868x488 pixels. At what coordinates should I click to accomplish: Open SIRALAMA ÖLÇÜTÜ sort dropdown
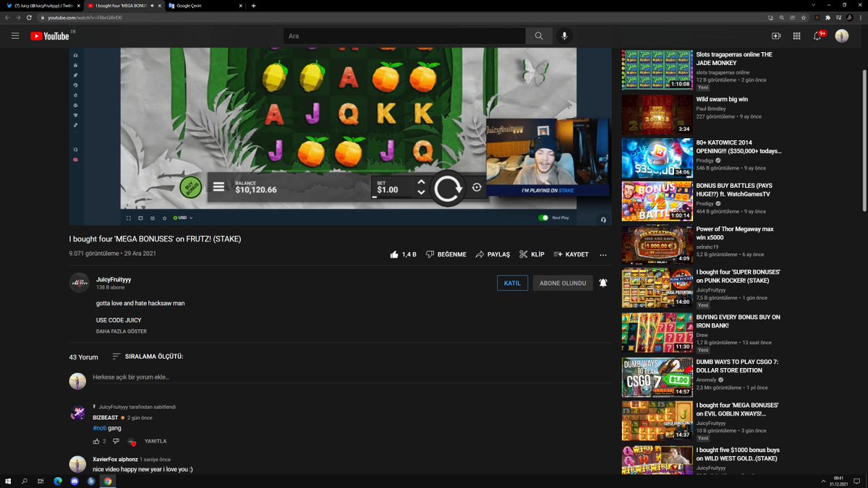point(148,356)
